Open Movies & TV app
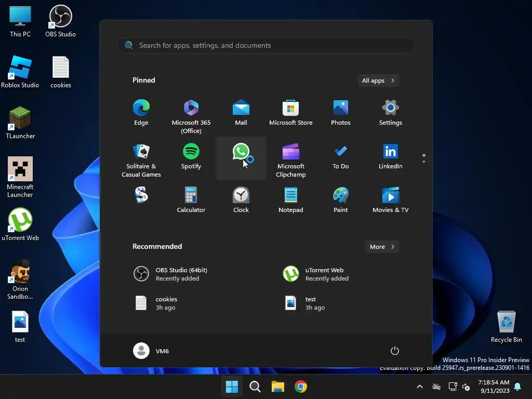 (x=391, y=200)
